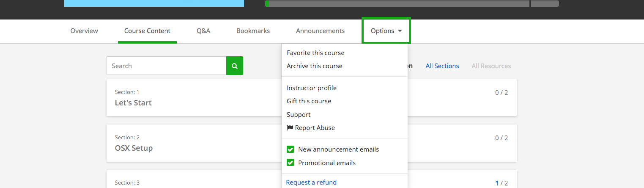Click the Report Abuse flag icon
The width and height of the screenshot is (644, 188).
pyautogui.click(x=290, y=127)
